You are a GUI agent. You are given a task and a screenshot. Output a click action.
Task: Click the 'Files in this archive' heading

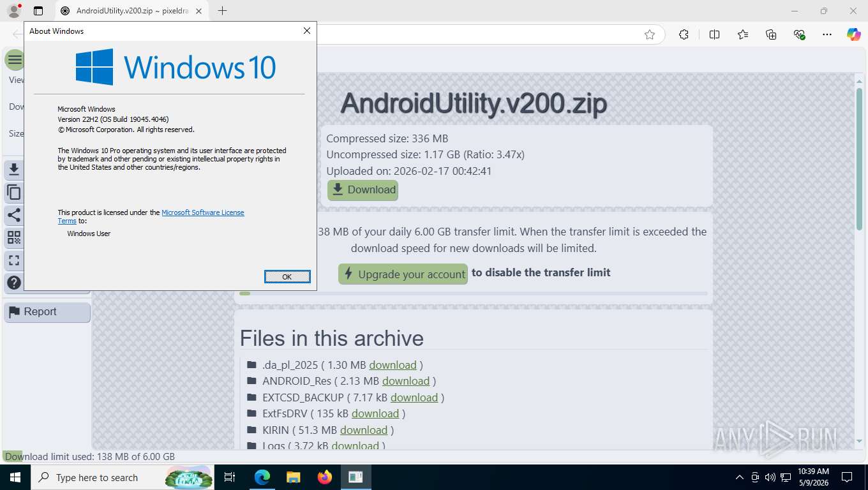click(332, 338)
